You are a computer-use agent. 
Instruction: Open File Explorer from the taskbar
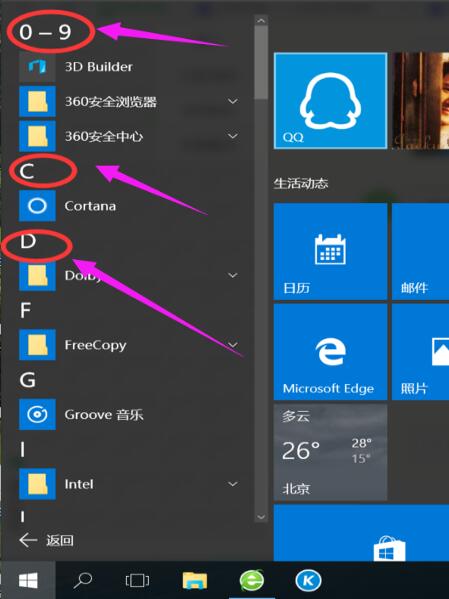(x=195, y=581)
